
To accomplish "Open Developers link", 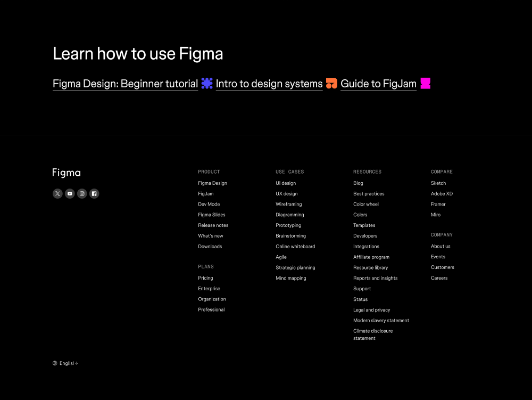I will click(365, 235).
